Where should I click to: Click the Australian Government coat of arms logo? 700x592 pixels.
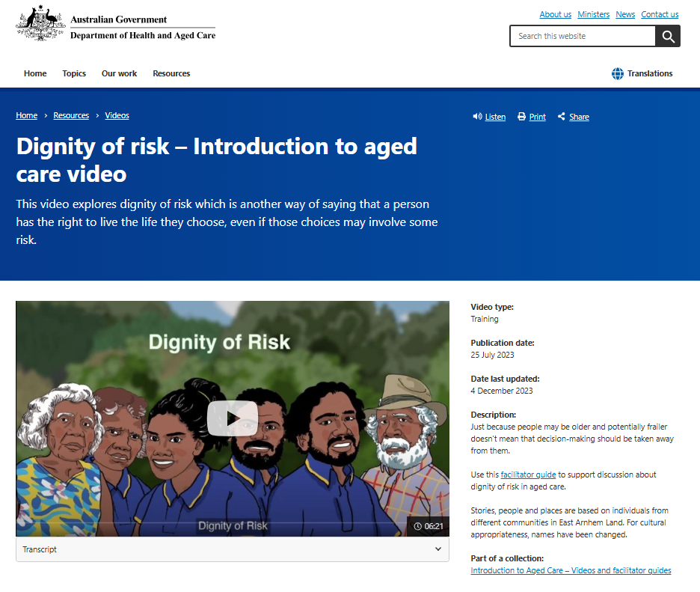click(39, 23)
